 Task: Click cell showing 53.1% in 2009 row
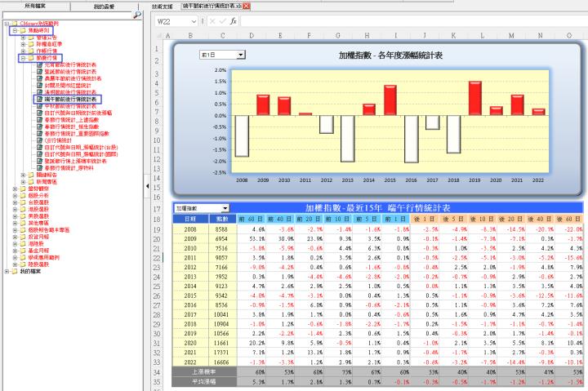(x=252, y=239)
